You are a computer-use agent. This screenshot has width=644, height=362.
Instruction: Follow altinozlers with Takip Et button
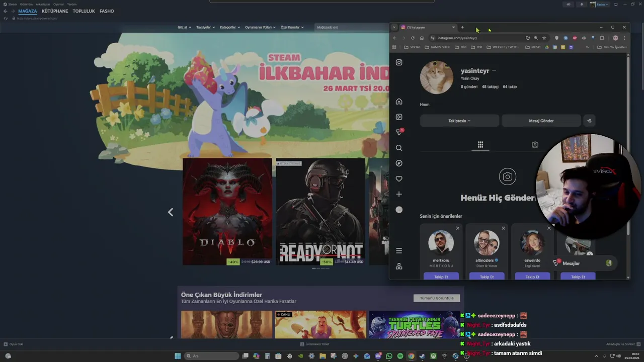(x=487, y=277)
